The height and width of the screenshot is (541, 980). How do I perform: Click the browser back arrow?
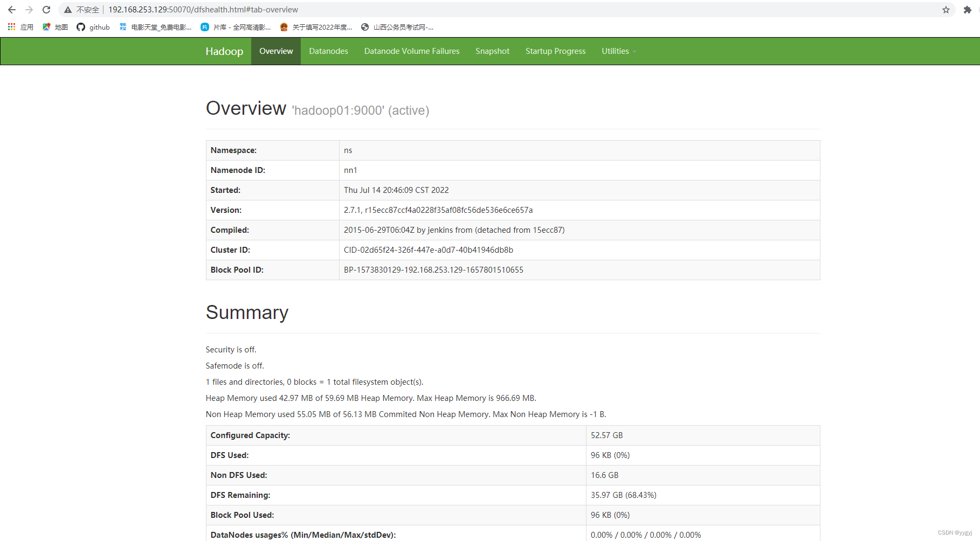12,10
